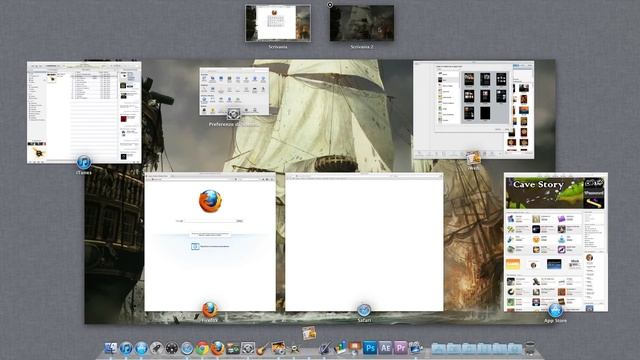The height and width of the screenshot is (360, 640).
Task: Click the minimized iPhoto icon above the Dock
Action: (x=309, y=333)
